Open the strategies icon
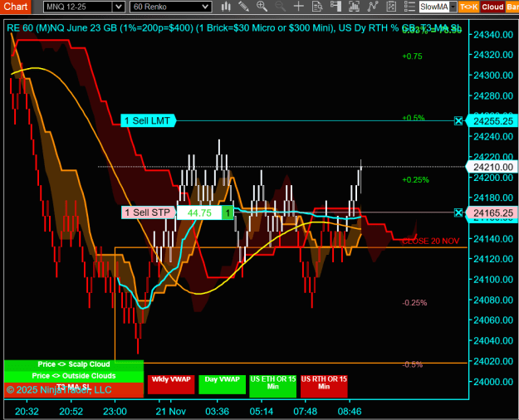Image resolution: width=519 pixels, height=420 pixels. 391,7
